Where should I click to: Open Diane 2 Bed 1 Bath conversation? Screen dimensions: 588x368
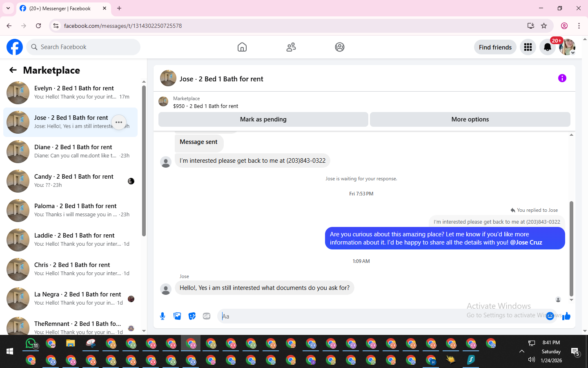(x=70, y=152)
